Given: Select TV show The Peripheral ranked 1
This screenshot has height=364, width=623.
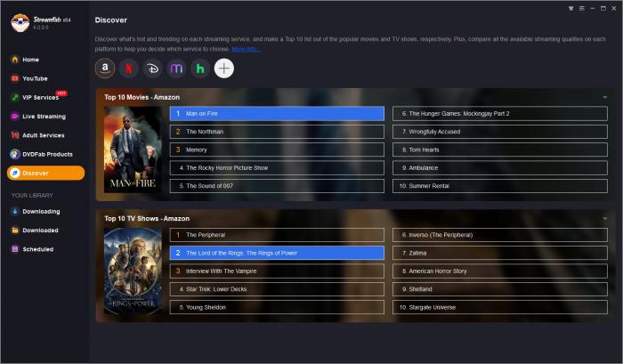Looking at the screenshot, I should (277, 235).
